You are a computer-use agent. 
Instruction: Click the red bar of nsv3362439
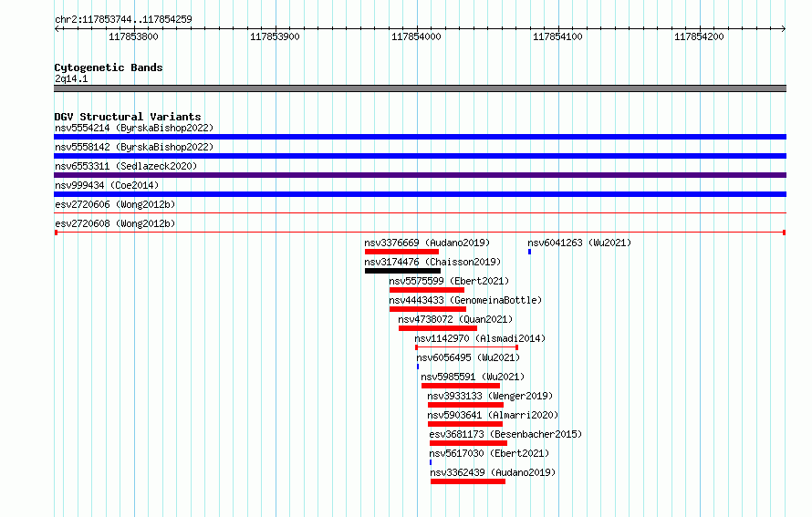(x=468, y=481)
